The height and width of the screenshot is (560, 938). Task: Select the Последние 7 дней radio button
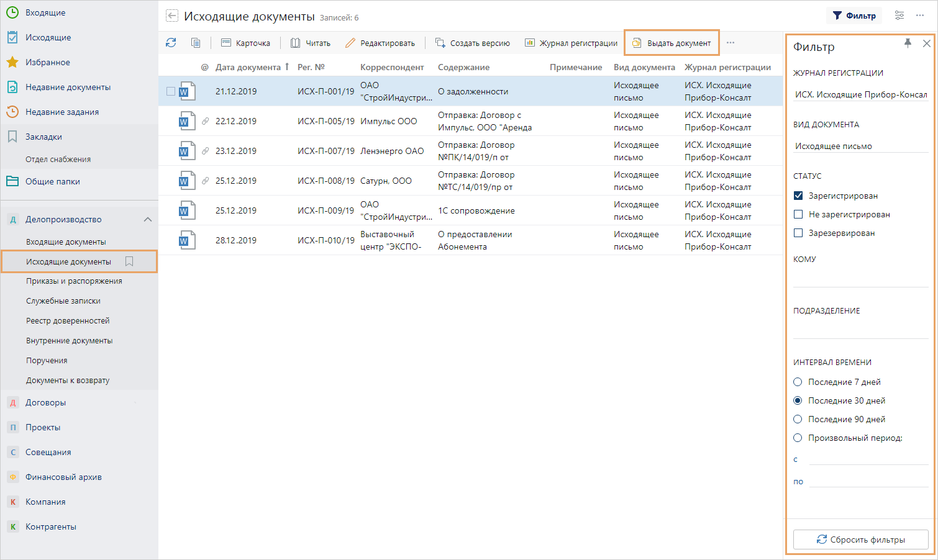click(798, 382)
